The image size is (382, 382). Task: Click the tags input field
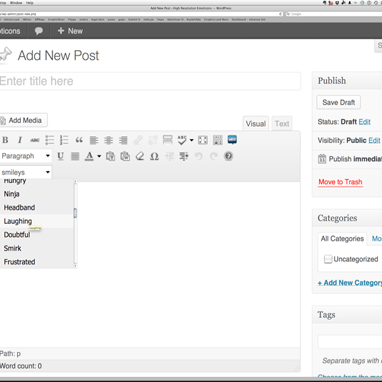[350, 342]
